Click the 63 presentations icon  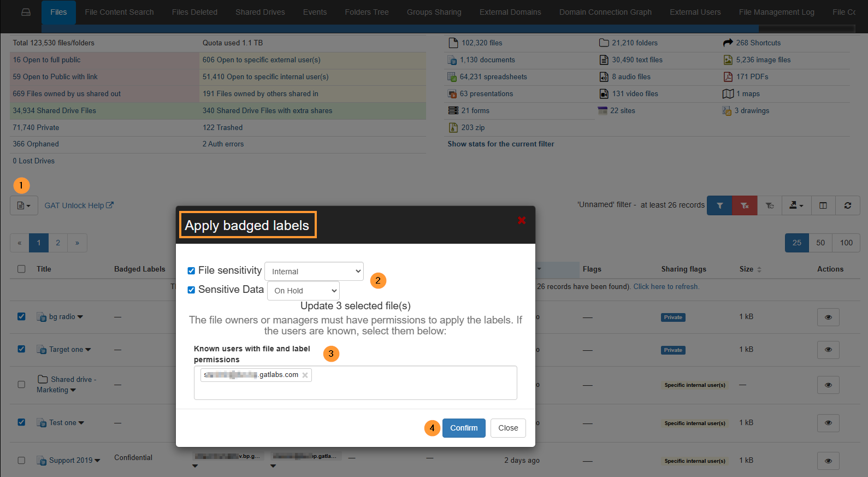[x=452, y=94]
